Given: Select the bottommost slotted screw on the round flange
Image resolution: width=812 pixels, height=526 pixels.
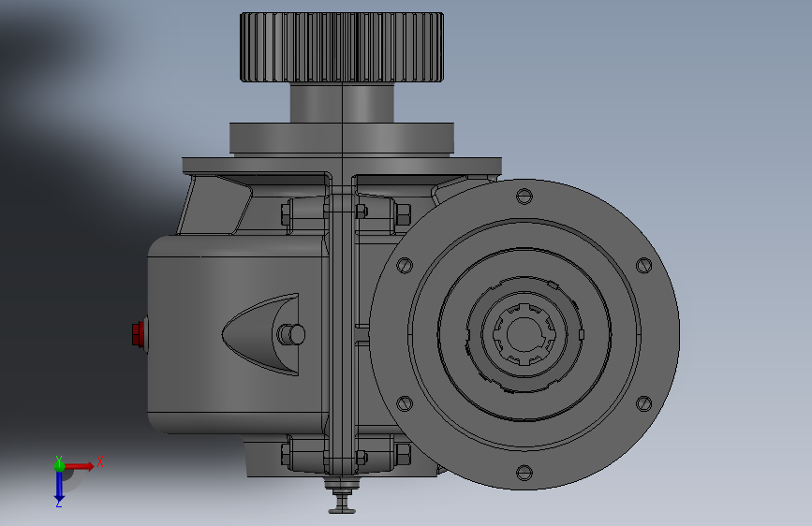Looking at the screenshot, I should coord(524,472).
